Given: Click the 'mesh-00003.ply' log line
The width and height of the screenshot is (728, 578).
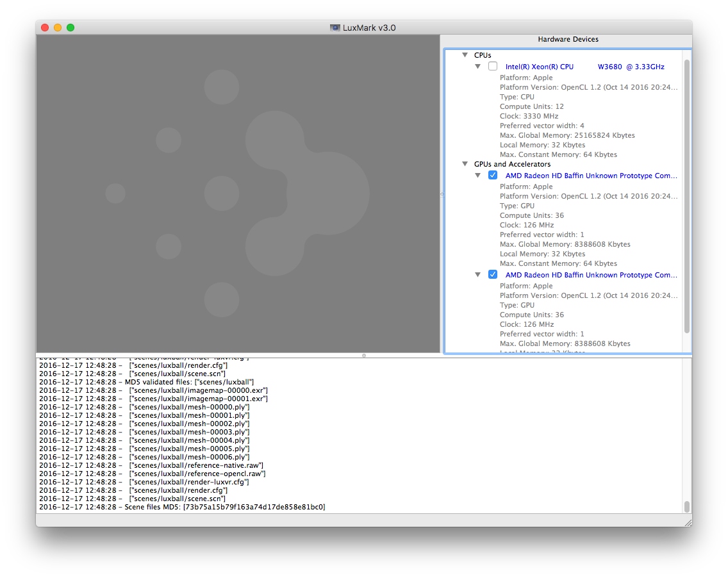Looking at the screenshot, I should [144, 433].
